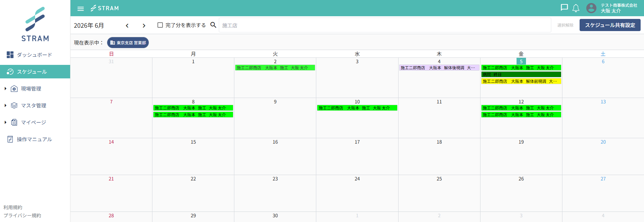The image size is (644, 222).
Task: Select Sunday date 14
Action: (x=111, y=142)
